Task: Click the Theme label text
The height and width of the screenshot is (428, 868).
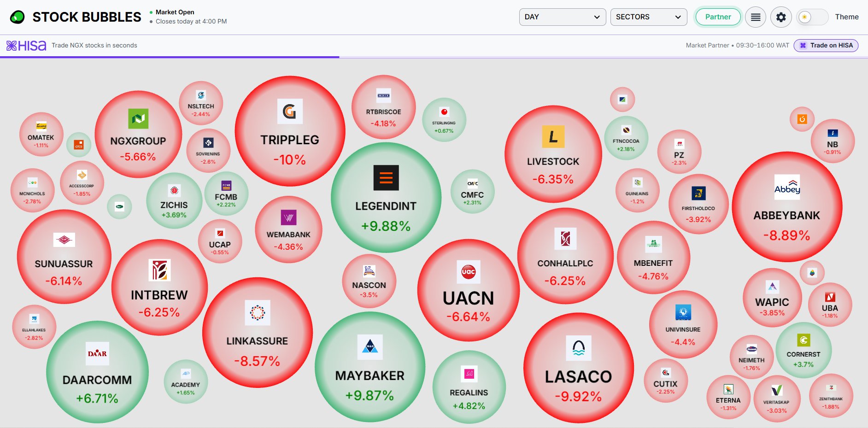Action: [847, 17]
